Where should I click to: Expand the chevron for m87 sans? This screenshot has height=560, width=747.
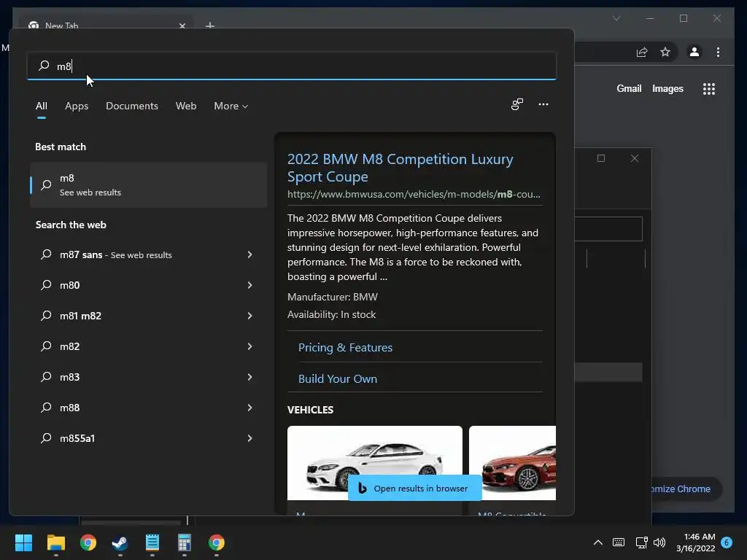coord(249,254)
